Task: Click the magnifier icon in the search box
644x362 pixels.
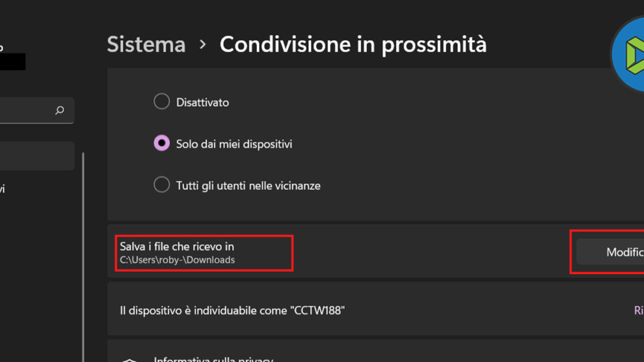Action: (60, 111)
